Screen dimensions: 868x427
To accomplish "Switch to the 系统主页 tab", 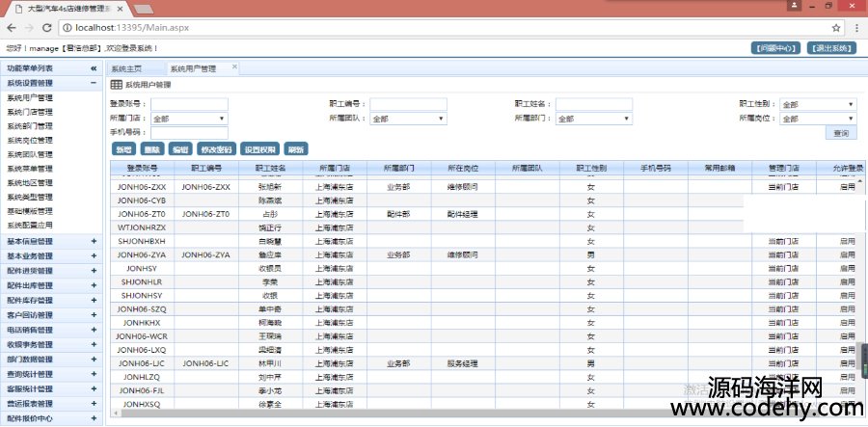I will (126, 68).
